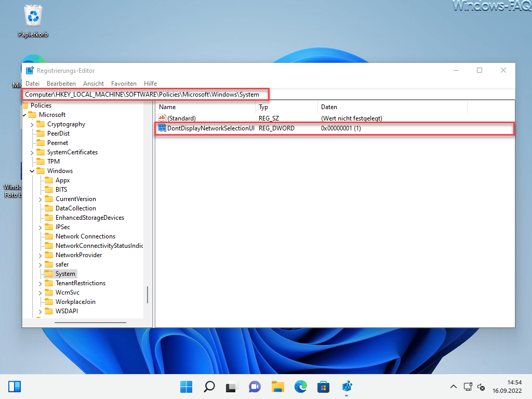532x399 pixels.
Task: Expand the safer key
Action: pos(41,265)
